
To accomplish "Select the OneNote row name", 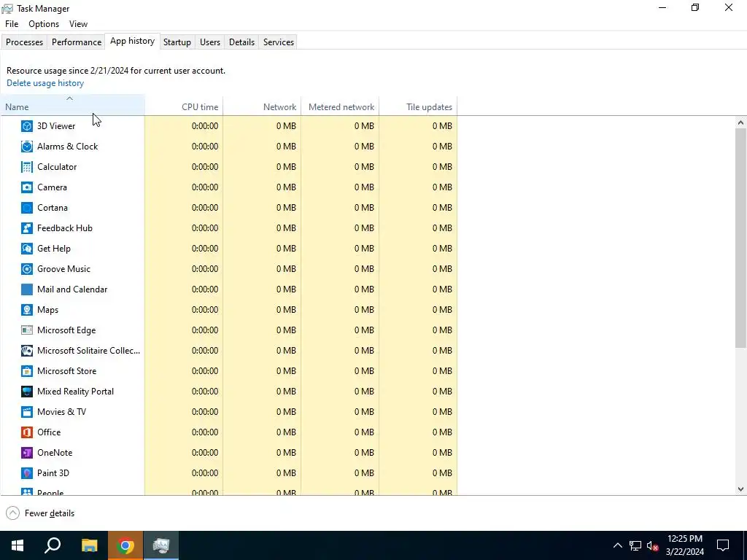I will click(55, 453).
